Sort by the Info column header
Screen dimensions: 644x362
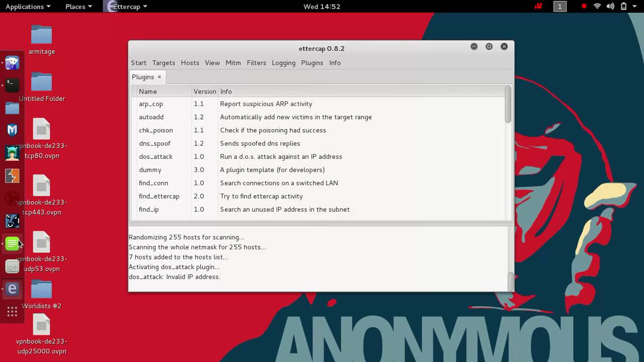point(361,92)
